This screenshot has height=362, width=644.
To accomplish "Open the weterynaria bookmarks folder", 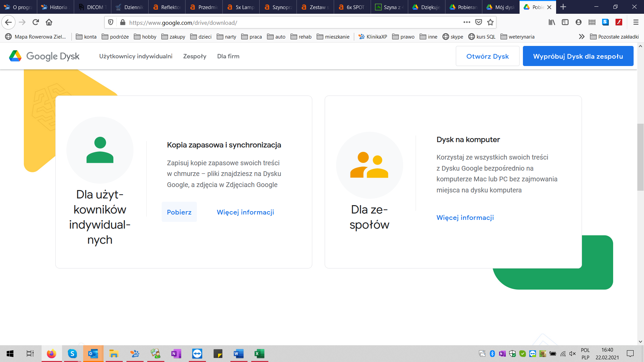I will [517, 37].
